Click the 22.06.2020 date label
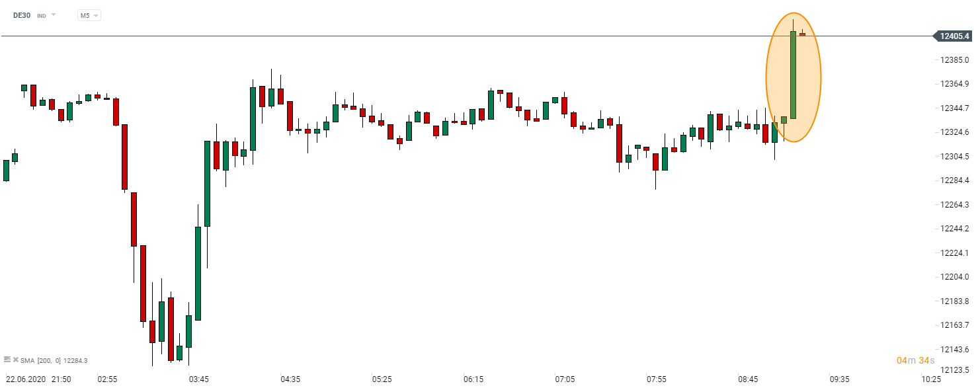 pyautogui.click(x=26, y=379)
